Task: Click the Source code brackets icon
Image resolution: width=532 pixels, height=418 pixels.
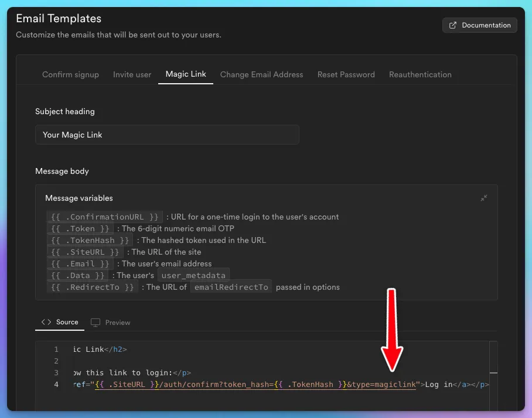Action: point(46,322)
